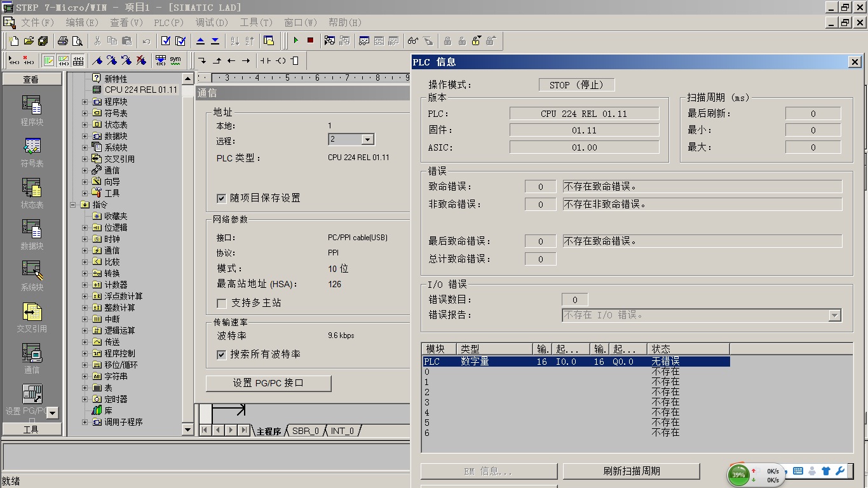Click the Upload (blue up arrow) icon
868x488 pixels.
click(200, 41)
